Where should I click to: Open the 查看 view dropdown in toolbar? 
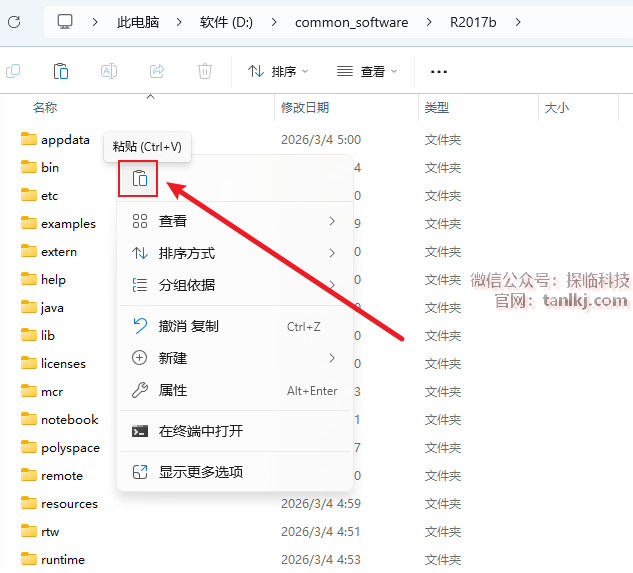tap(367, 71)
